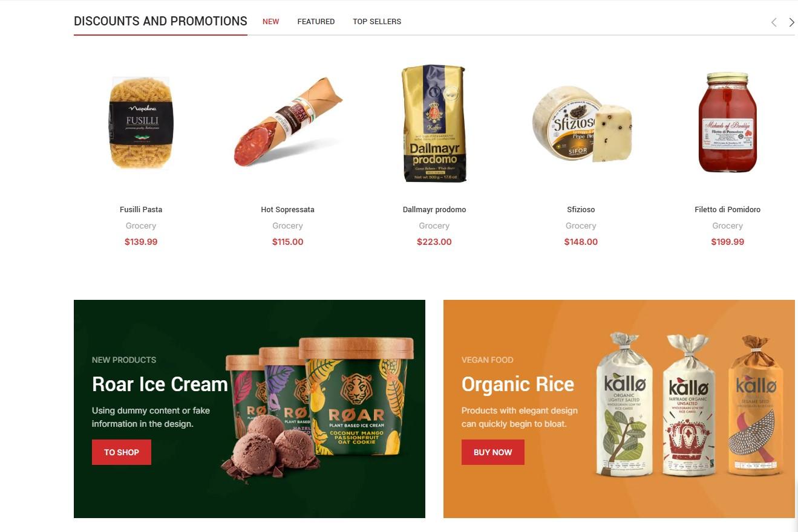This screenshot has height=532, width=798.
Task: Advance carousel with right arrow icon
Action: pyautogui.click(x=791, y=22)
